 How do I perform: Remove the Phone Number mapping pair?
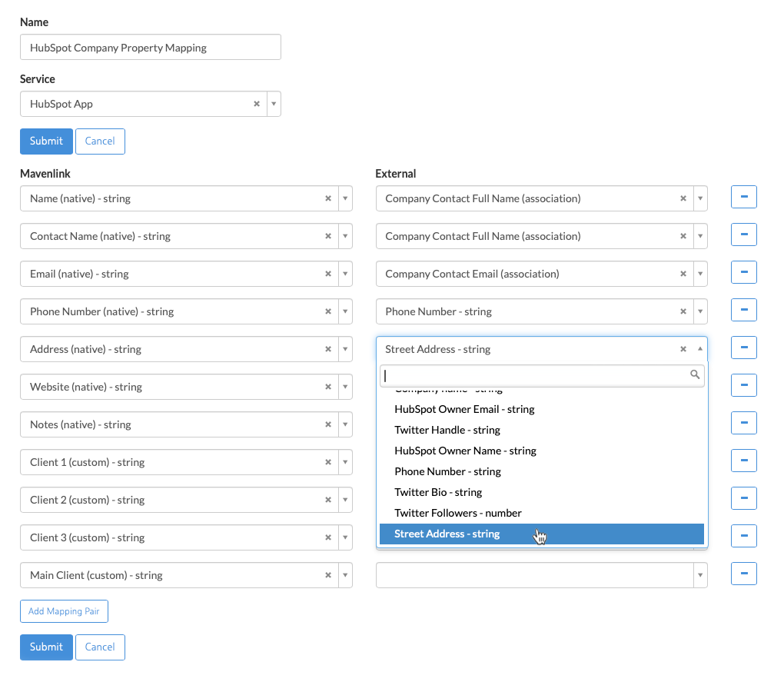743,310
